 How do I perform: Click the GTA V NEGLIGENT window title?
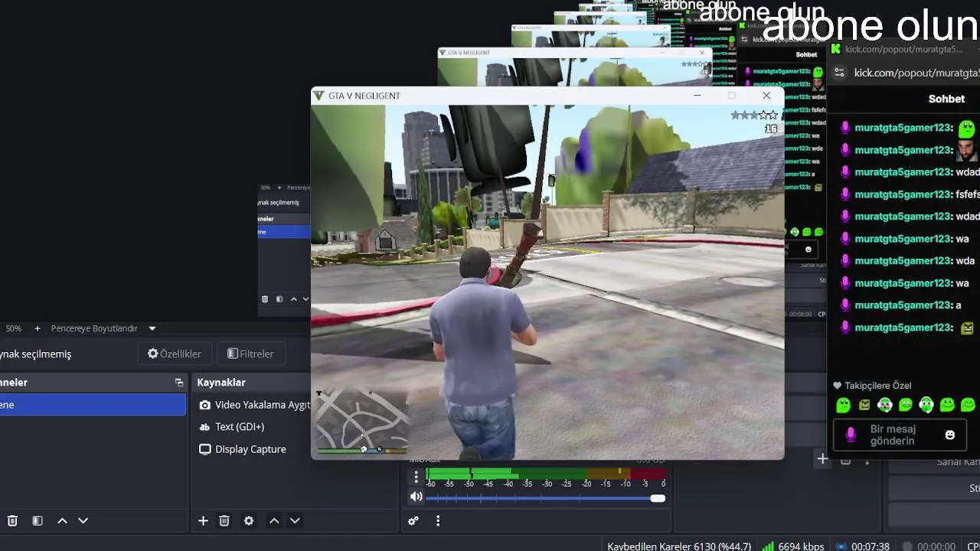tap(364, 96)
